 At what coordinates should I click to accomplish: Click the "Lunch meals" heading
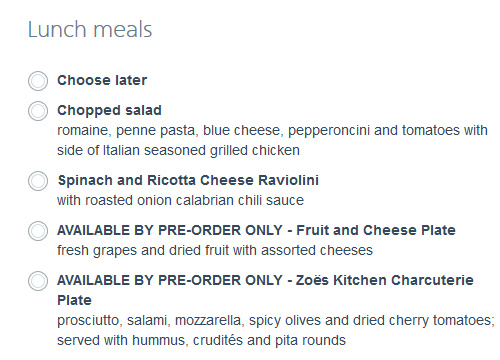coord(90,29)
